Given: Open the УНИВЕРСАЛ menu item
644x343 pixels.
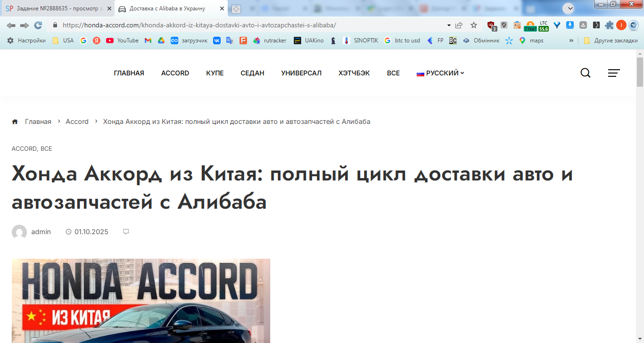Looking at the screenshot, I should [x=301, y=73].
